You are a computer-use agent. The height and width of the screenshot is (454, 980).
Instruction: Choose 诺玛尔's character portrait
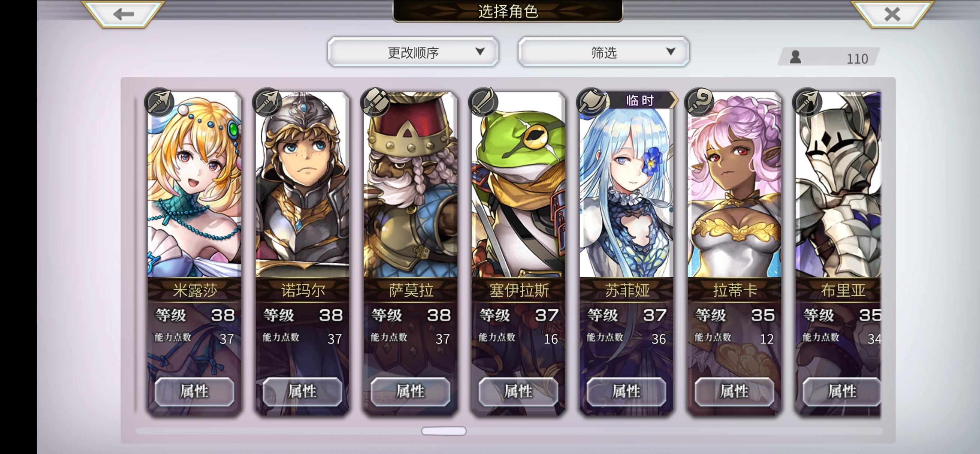point(302,185)
